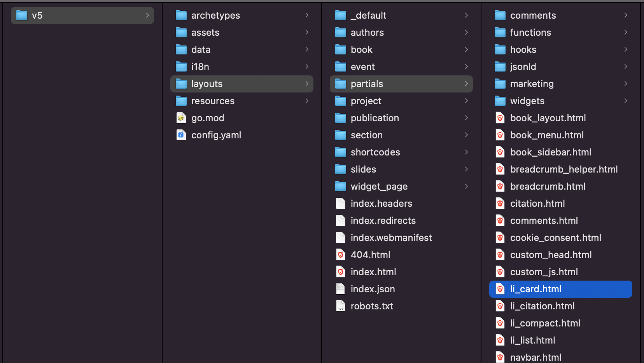Click the config.yaml file icon
The image size is (644, 363).
point(181,135)
